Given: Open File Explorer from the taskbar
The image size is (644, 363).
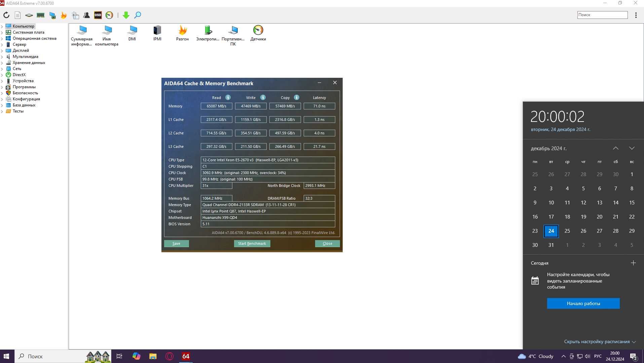Looking at the screenshot, I should click(153, 356).
